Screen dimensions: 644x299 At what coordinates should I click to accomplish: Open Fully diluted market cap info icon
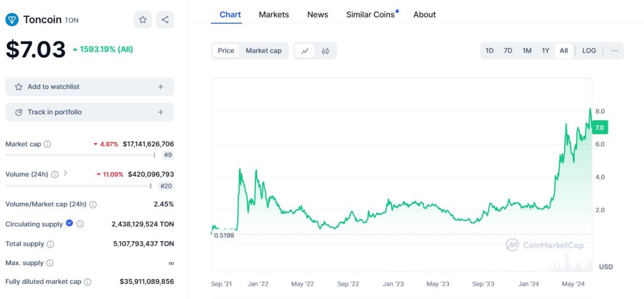click(x=87, y=282)
